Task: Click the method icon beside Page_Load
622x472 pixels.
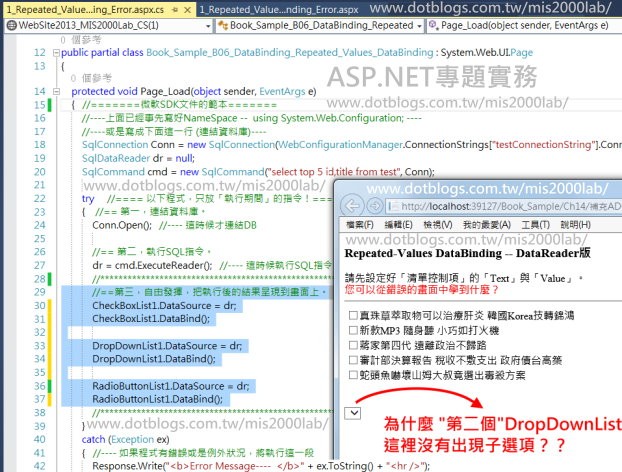Action: [x=434, y=25]
